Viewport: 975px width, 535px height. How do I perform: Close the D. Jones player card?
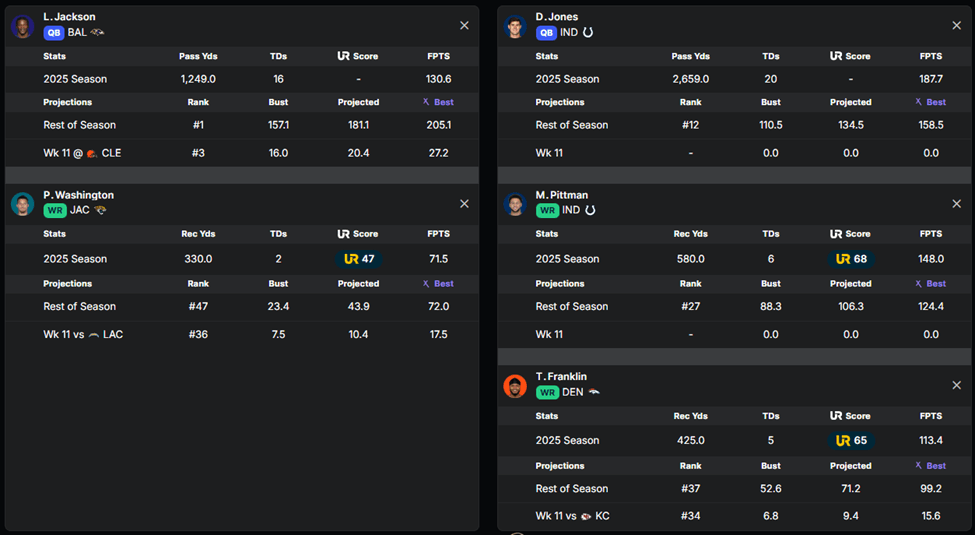point(956,26)
